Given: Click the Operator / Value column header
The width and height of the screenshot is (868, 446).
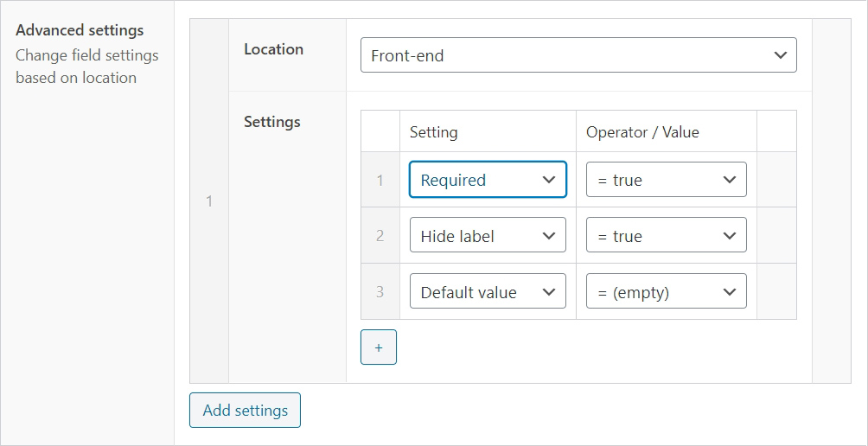Looking at the screenshot, I should click(x=642, y=132).
